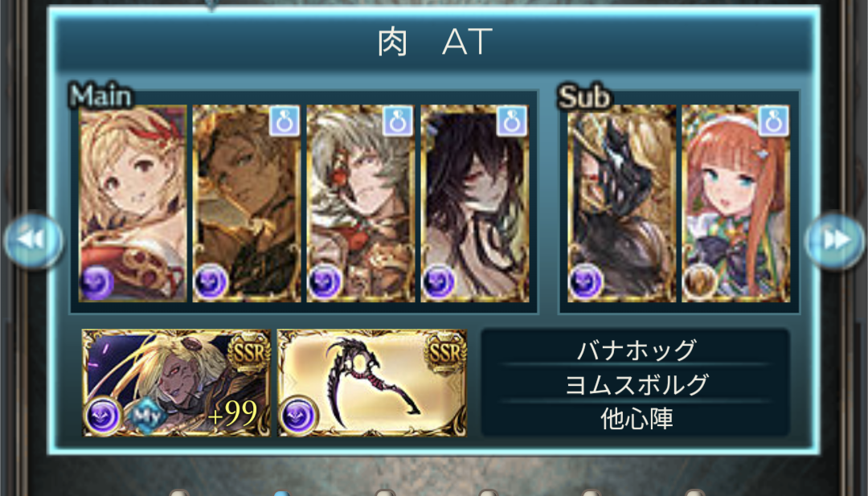The image size is (868, 496).
Task: Go to next party with right arrow
Action: coord(835,240)
